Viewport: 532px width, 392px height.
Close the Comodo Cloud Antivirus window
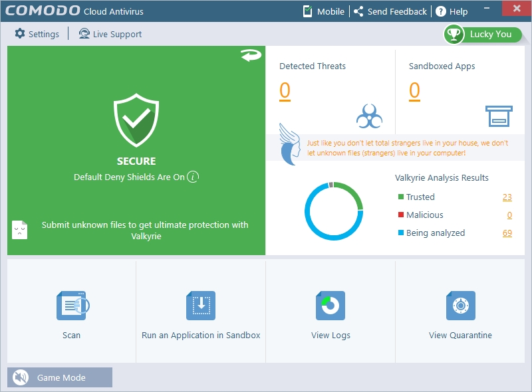(517, 8)
